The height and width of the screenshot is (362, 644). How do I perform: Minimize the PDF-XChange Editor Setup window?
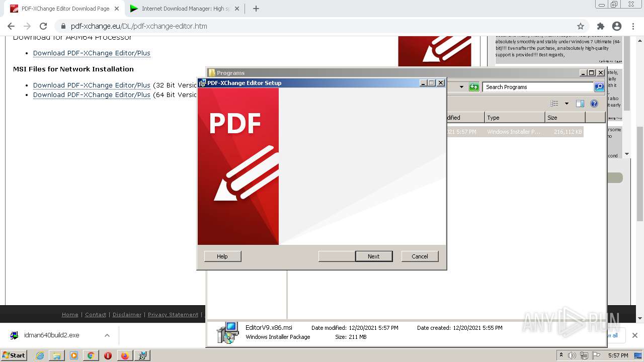click(x=423, y=83)
